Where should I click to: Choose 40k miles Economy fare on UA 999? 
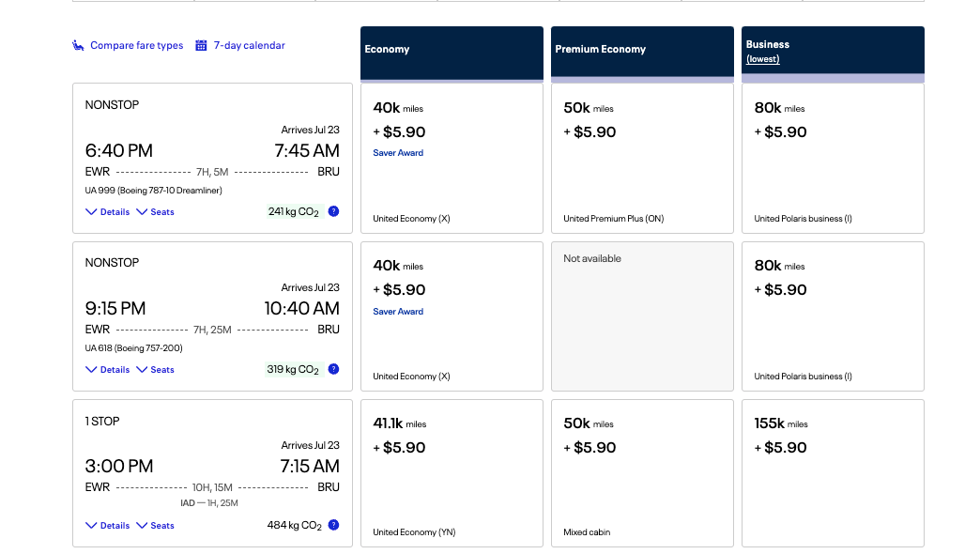tap(452, 158)
